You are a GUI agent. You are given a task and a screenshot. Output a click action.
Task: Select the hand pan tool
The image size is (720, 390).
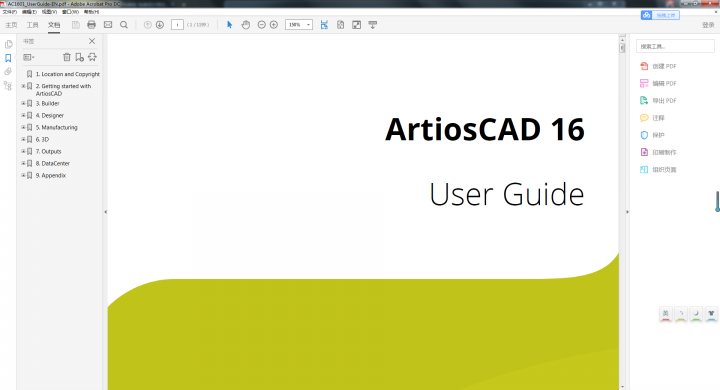pos(246,25)
